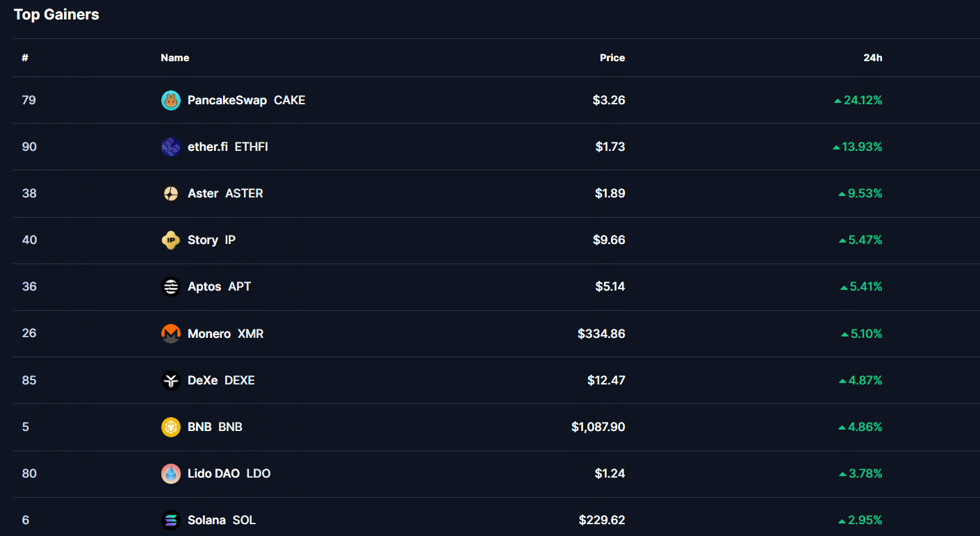Open the Monero XMR name link
Screen dimensions: 980x536
[x=225, y=334]
